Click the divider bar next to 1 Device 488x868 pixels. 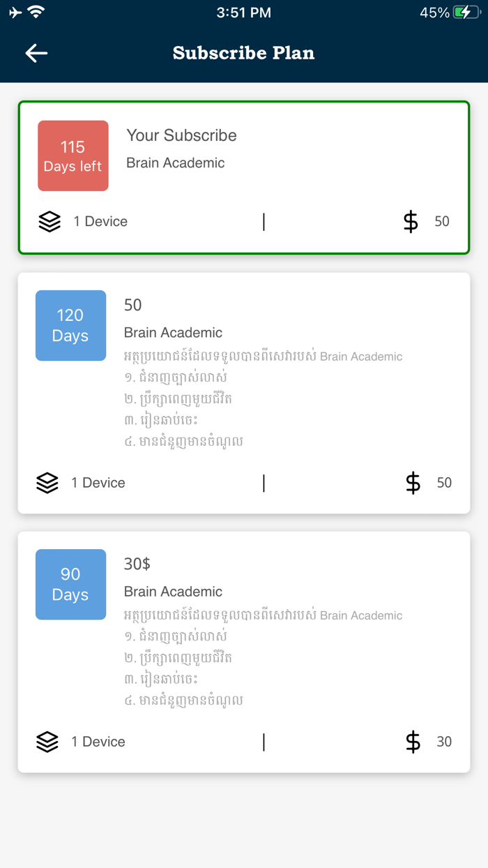[264, 221]
